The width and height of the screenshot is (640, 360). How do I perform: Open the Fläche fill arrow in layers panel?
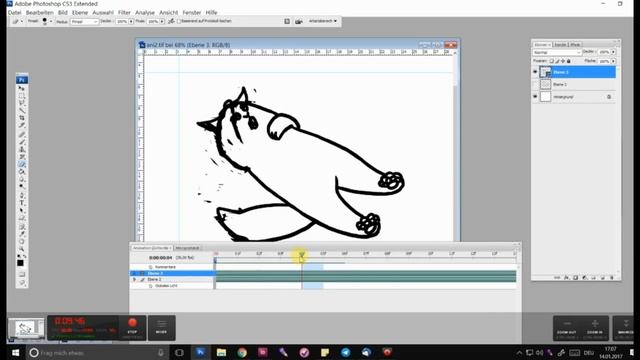click(x=613, y=61)
